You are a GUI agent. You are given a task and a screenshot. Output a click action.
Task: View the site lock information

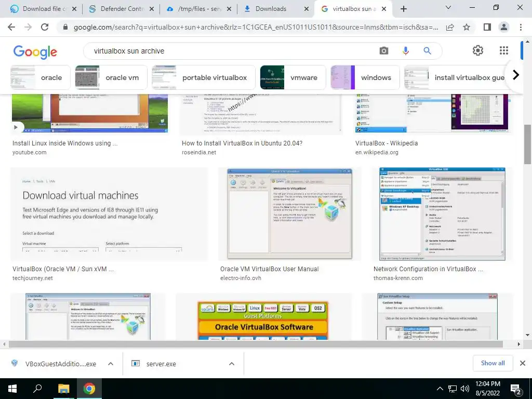pyautogui.click(x=65, y=27)
